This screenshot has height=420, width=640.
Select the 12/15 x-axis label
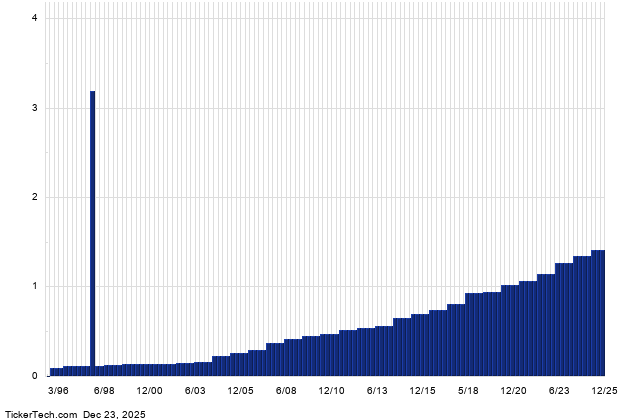coord(423,390)
